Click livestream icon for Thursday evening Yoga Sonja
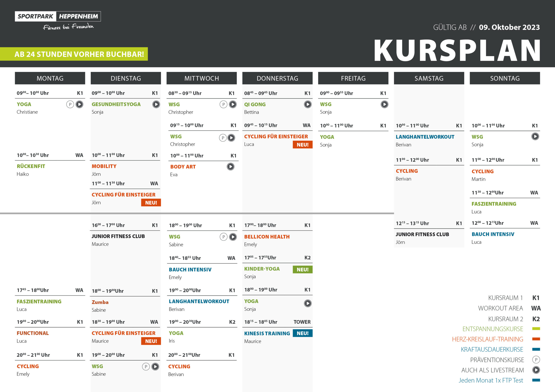Screen dimensions: 555x392 [307, 303]
